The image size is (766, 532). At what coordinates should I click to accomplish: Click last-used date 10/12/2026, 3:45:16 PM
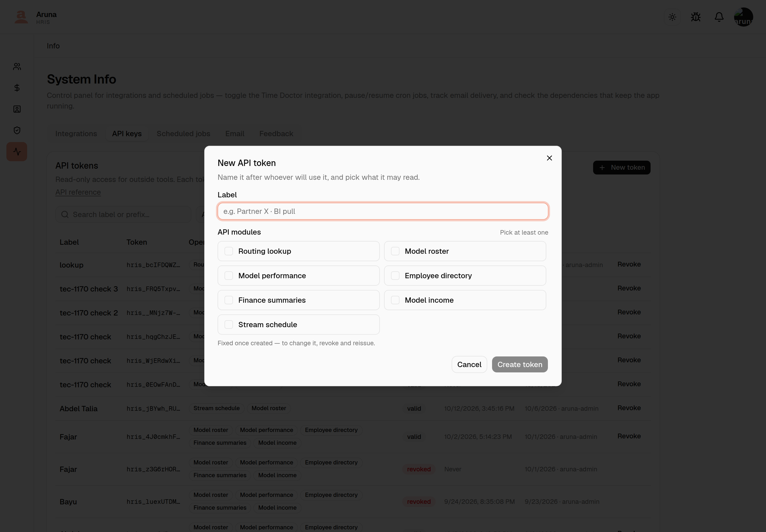479,409
